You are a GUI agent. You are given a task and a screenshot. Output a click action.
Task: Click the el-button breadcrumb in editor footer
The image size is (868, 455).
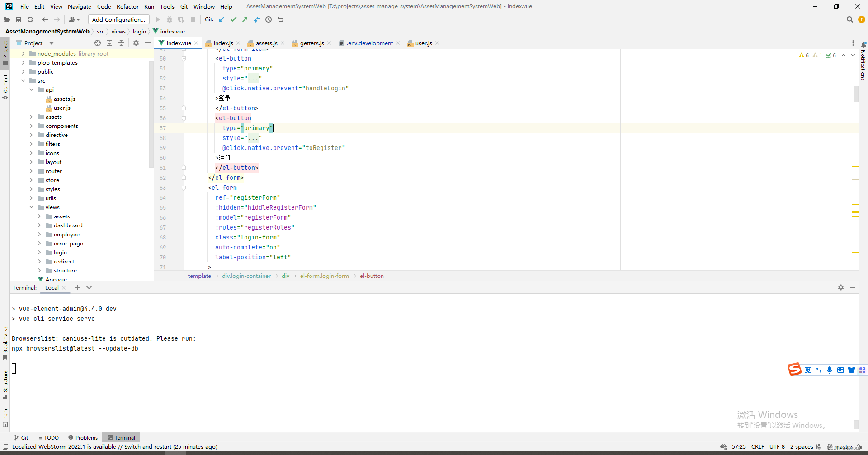pyautogui.click(x=372, y=276)
